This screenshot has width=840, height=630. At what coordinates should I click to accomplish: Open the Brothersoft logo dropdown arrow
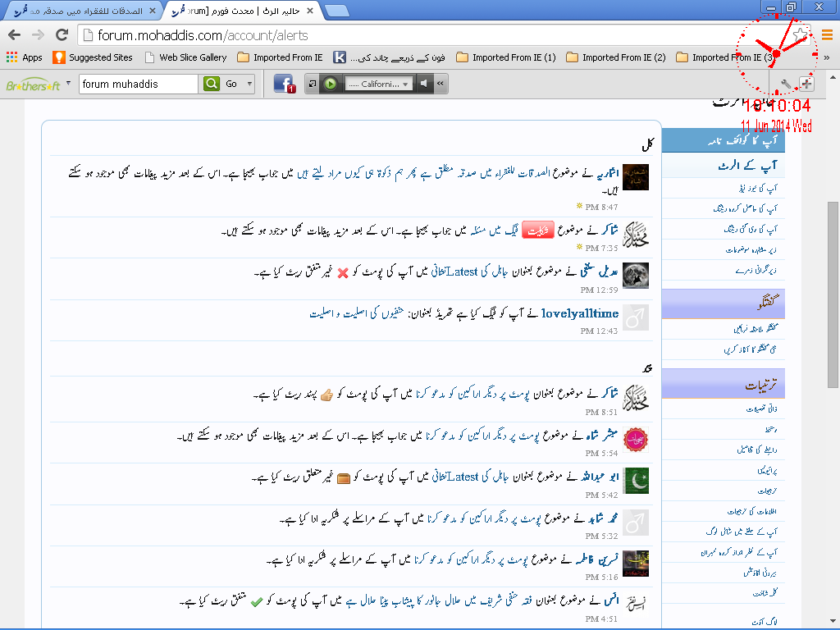tap(68, 83)
